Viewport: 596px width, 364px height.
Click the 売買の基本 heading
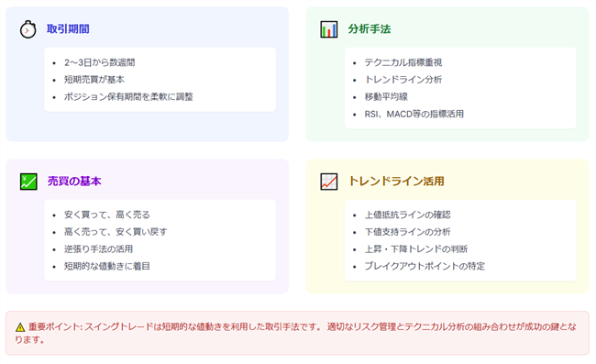point(74,182)
